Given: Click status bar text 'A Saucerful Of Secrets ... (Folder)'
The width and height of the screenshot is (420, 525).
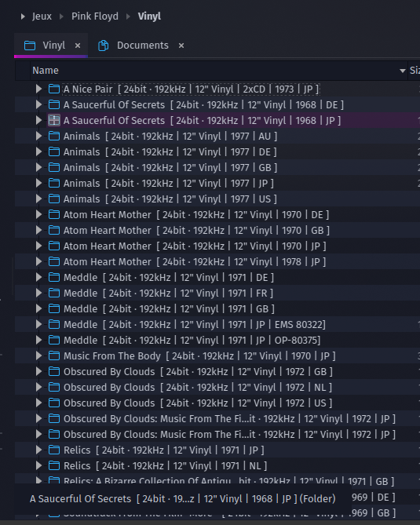Looking at the screenshot, I should 183,499.
